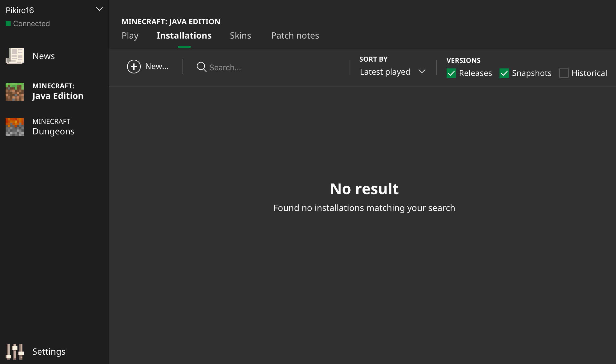This screenshot has height=364, width=616.
Task: Click the New... installation button text
Action: pyautogui.click(x=157, y=66)
